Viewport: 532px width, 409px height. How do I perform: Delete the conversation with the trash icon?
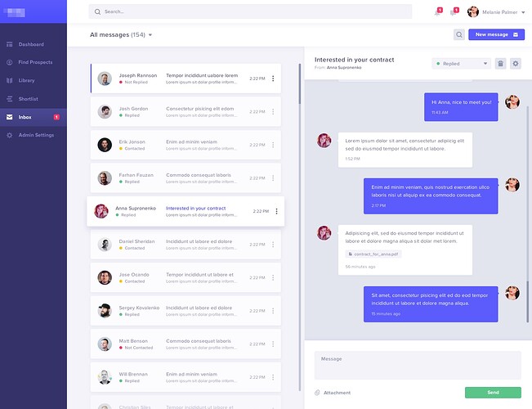coord(500,64)
